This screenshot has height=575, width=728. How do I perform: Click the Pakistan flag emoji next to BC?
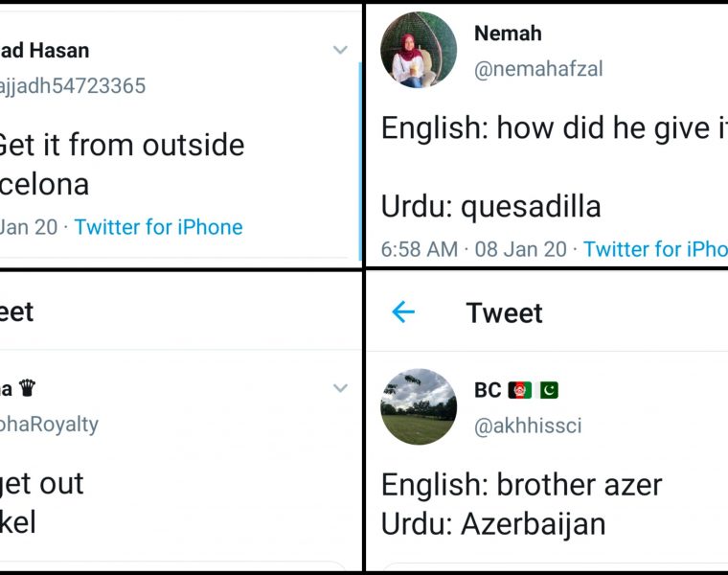tap(549, 390)
